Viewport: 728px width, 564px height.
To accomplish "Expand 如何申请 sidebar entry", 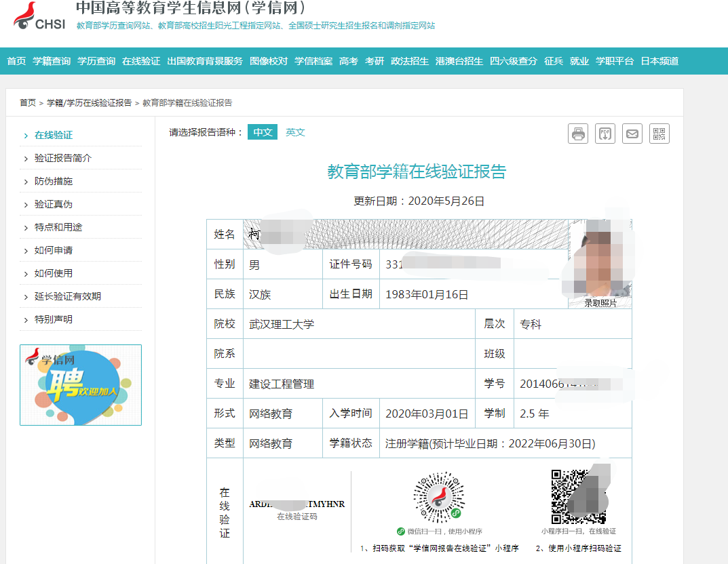I will point(54,250).
